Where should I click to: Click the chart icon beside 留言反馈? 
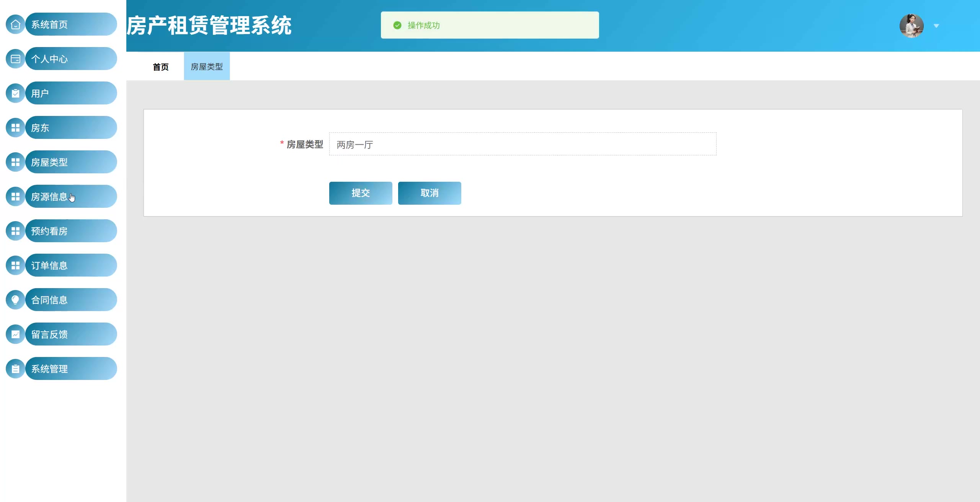click(x=15, y=334)
